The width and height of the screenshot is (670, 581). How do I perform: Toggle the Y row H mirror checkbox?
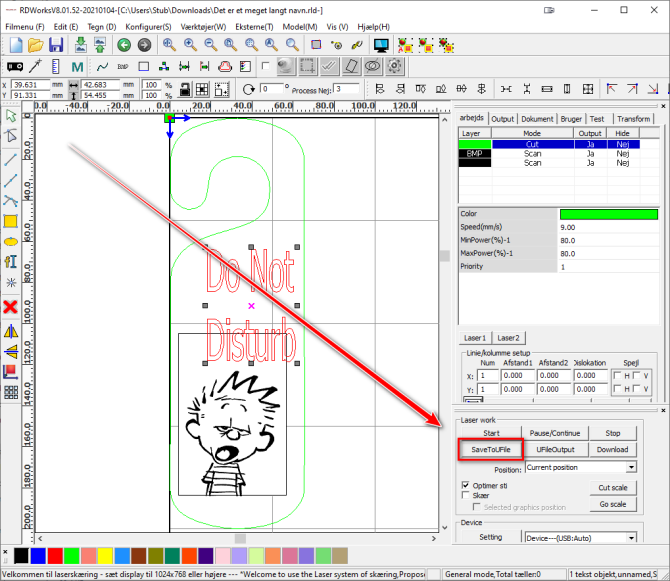(617, 388)
